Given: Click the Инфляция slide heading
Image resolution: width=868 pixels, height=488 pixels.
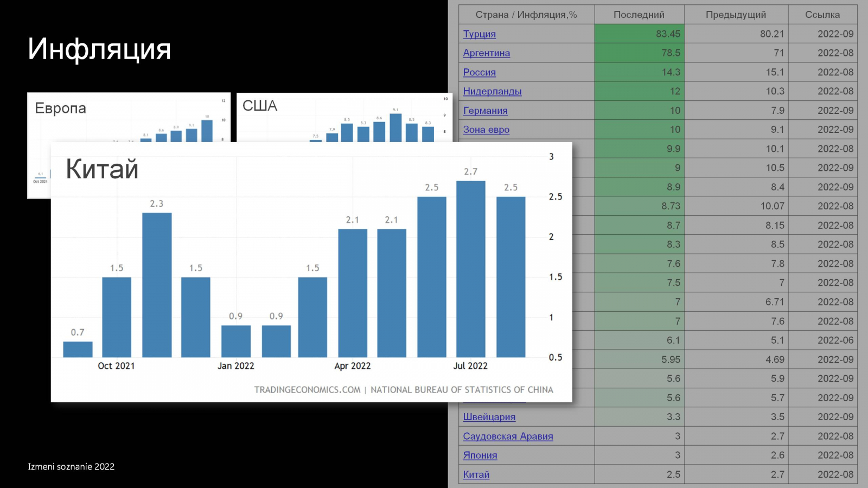Looking at the screenshot, I should [99, 49].
